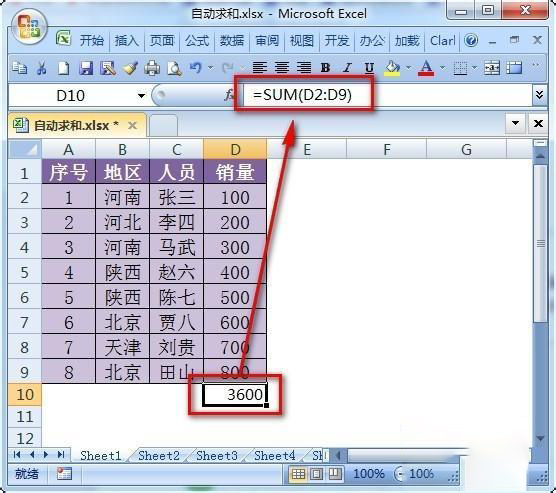The image size is (556, 493).
Task: Click the formula bar input field
Action: [x=388, y=95]
